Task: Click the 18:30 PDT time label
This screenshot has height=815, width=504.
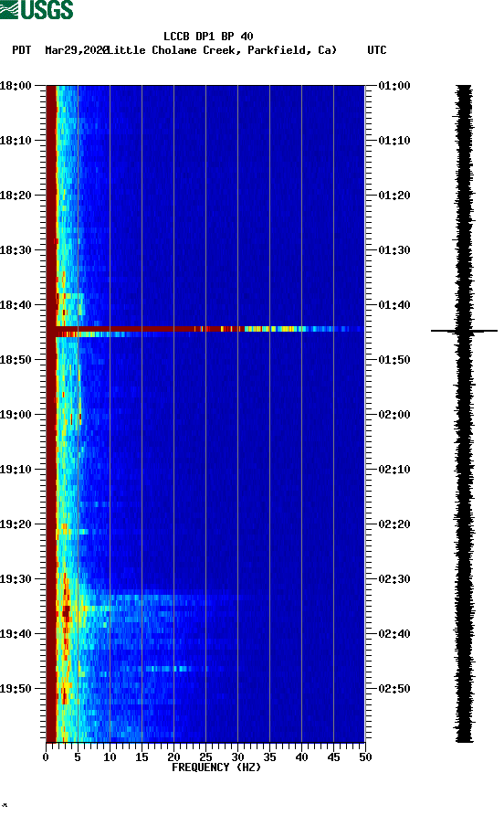Action: [16, 250]
